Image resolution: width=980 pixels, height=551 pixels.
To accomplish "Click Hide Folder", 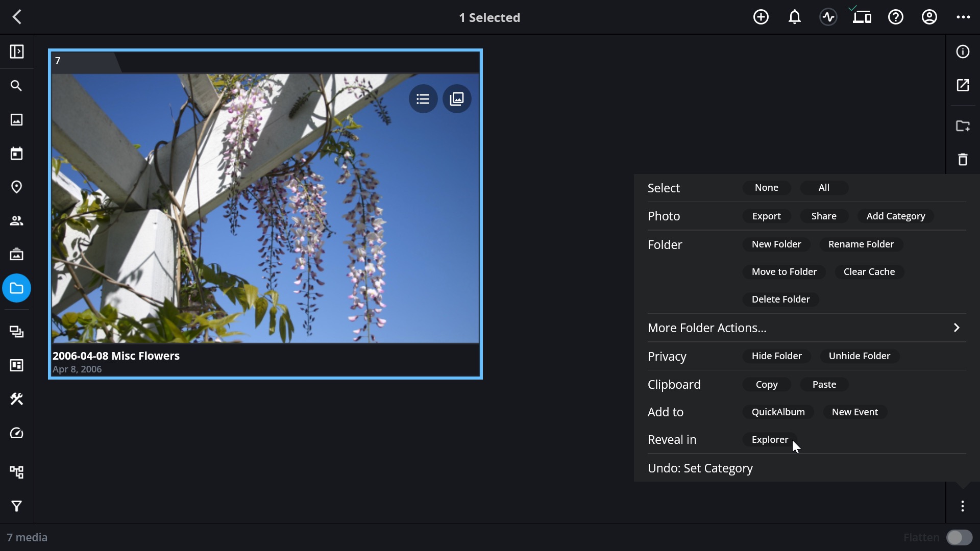I will pyautogui.click(x=776, y=356).
